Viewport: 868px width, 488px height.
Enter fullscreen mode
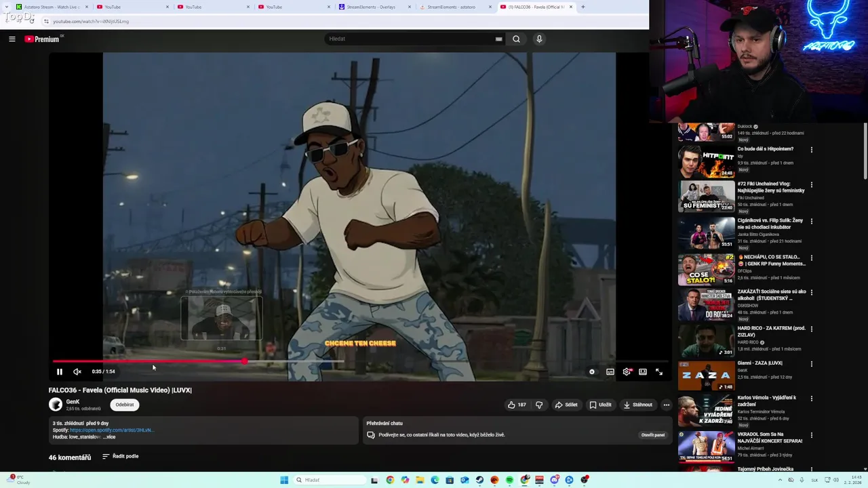pyautogui.click(x=659, y=371)
